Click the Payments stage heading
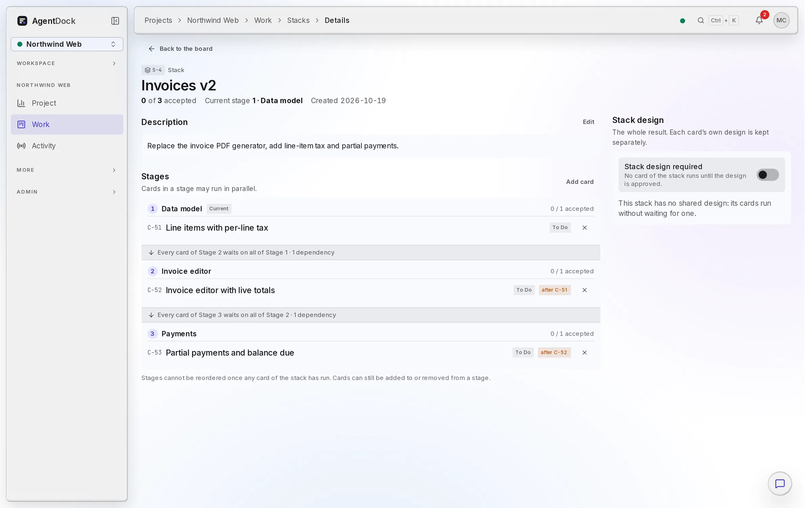Viewport: 812px width, 508px height. pyautogui.click(x=179, y=334)
